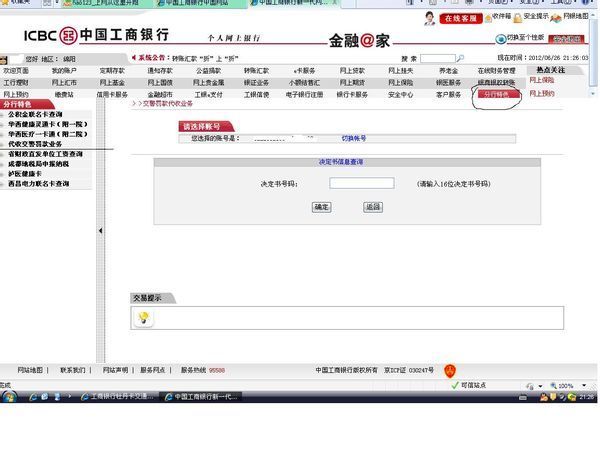Open the 网银地图 map icon
The width and height of the screenshot is (600, 450).
click(556, 18)
